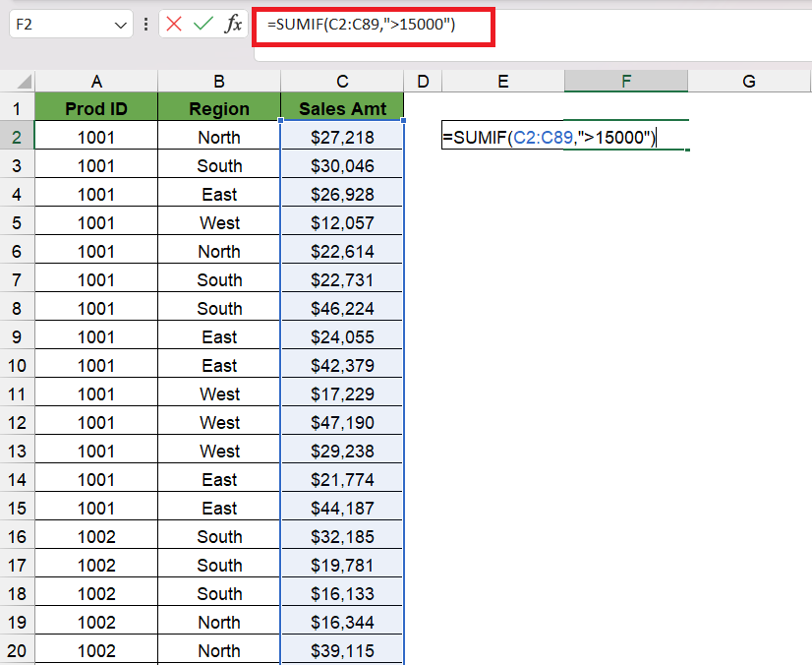Select column A header

(x=96, y=82)
